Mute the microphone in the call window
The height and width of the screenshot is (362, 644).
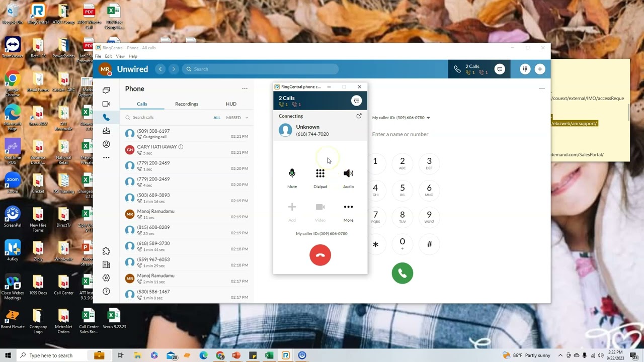pos(292,178)
